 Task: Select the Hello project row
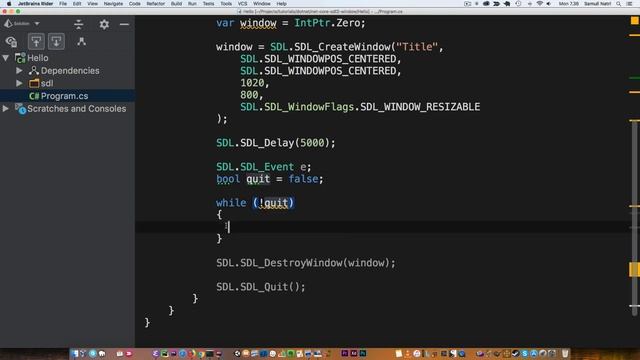(x=67, y=58)
